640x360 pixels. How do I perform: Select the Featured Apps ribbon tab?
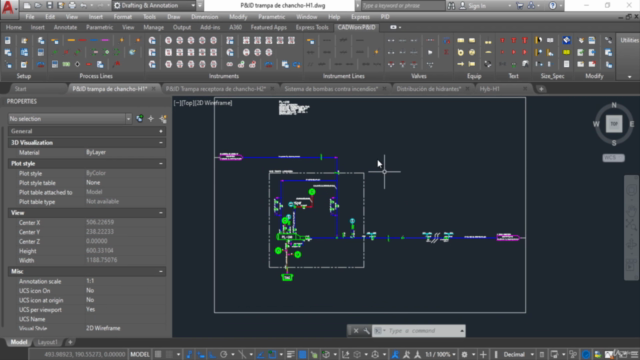269,27
